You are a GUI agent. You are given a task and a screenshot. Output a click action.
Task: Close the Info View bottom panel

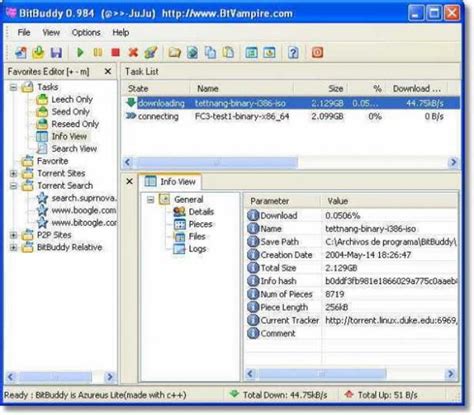point(130,181)
